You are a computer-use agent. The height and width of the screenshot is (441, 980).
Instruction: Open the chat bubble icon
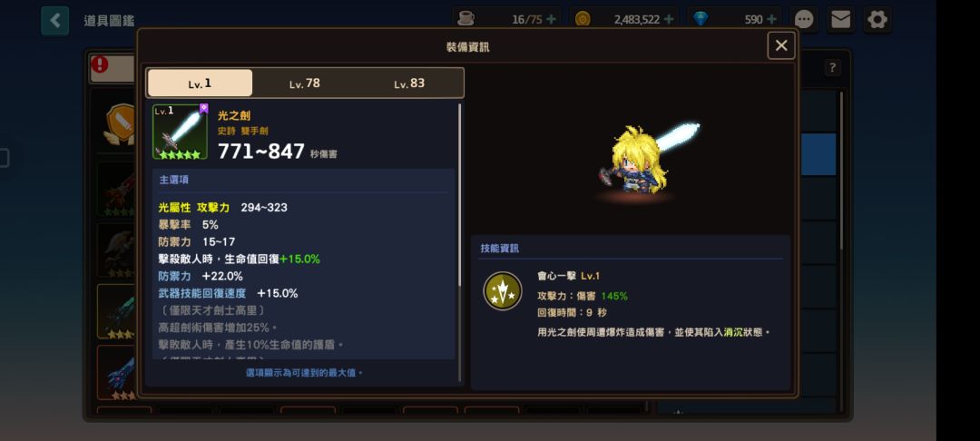pyautogui.click(x=803, y=20)
